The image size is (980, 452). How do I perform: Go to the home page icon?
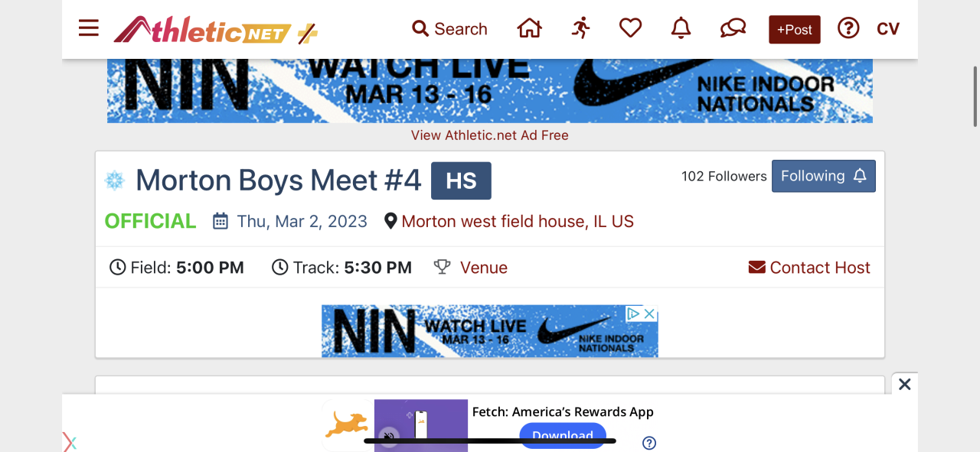point(529,29)
